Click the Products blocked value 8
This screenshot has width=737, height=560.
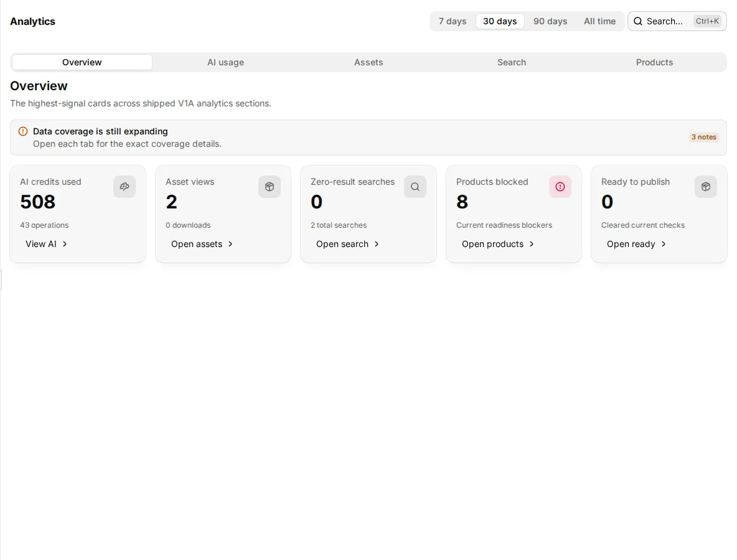point(462,202)
